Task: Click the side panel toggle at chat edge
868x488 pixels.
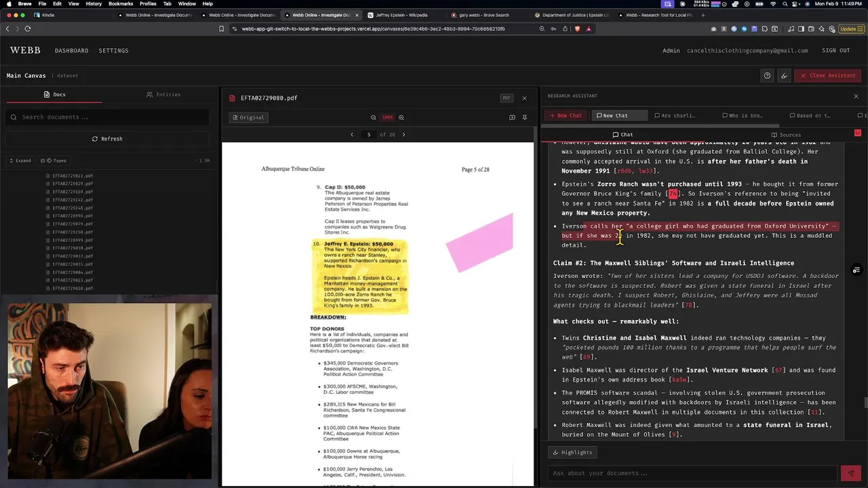Action: click(x=856, y=270)
